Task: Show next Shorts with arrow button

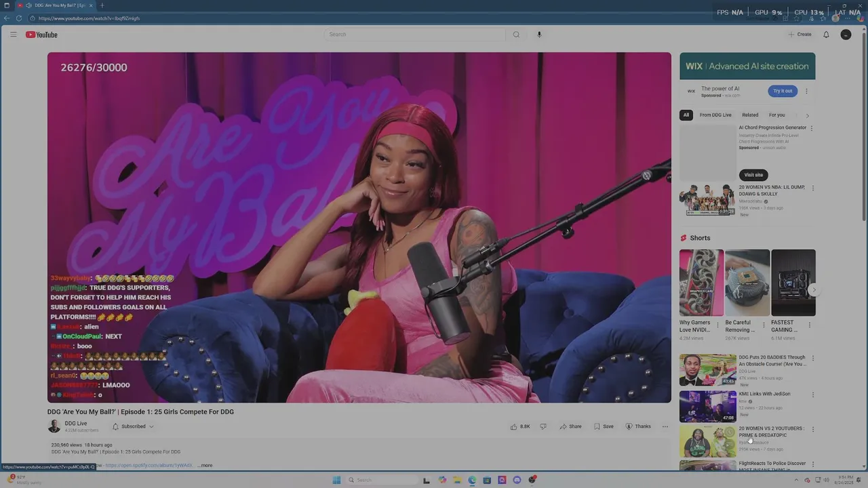Action: click(814, 290)
